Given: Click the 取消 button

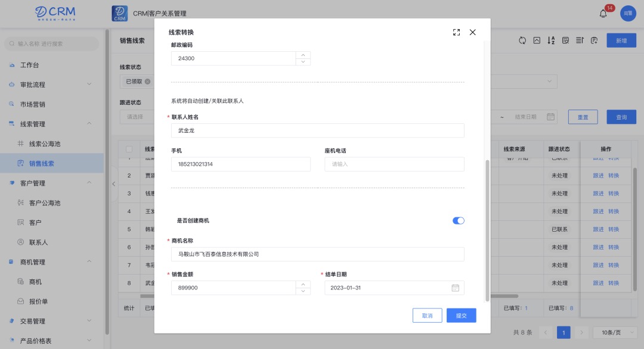Looking at the screenshot, I should tap(427, 316).
